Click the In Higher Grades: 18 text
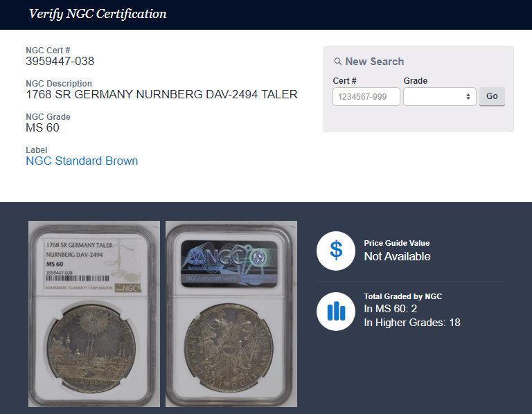532x414 pixels. pyautogui.click(x=412, y=323)
